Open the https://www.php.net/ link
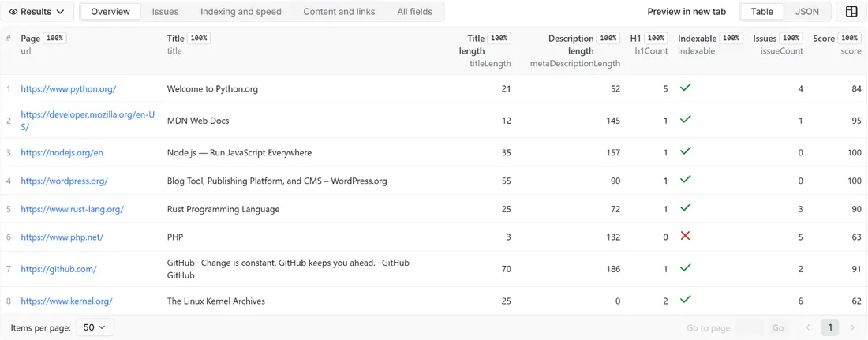The width and height of the screenshot is (868, 340). coord(62,237)
